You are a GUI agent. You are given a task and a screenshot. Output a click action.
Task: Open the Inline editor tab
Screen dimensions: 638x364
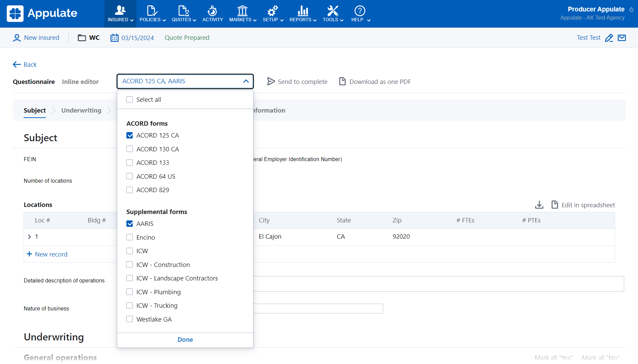click(80, 82)
